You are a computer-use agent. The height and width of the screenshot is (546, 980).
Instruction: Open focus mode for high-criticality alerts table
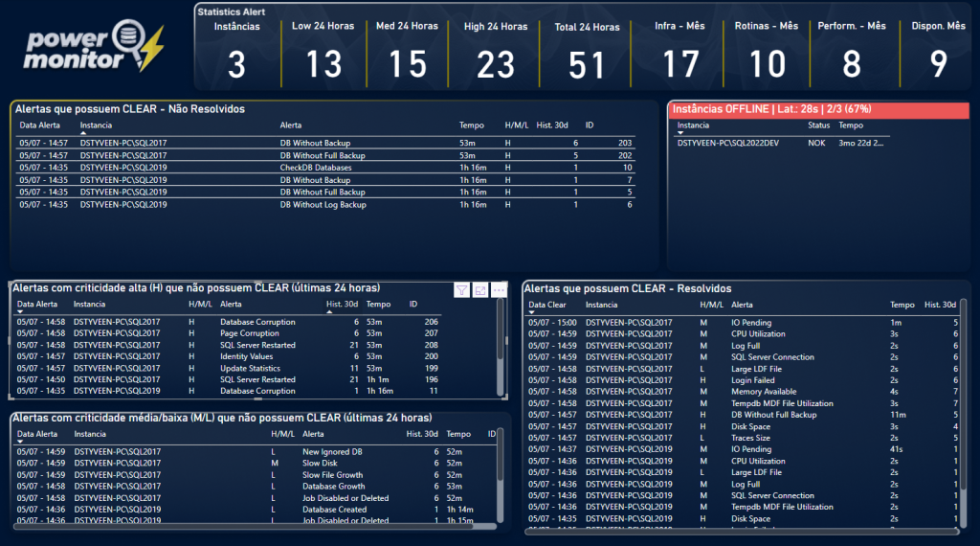pyautogui.click(x=480, y=290)
